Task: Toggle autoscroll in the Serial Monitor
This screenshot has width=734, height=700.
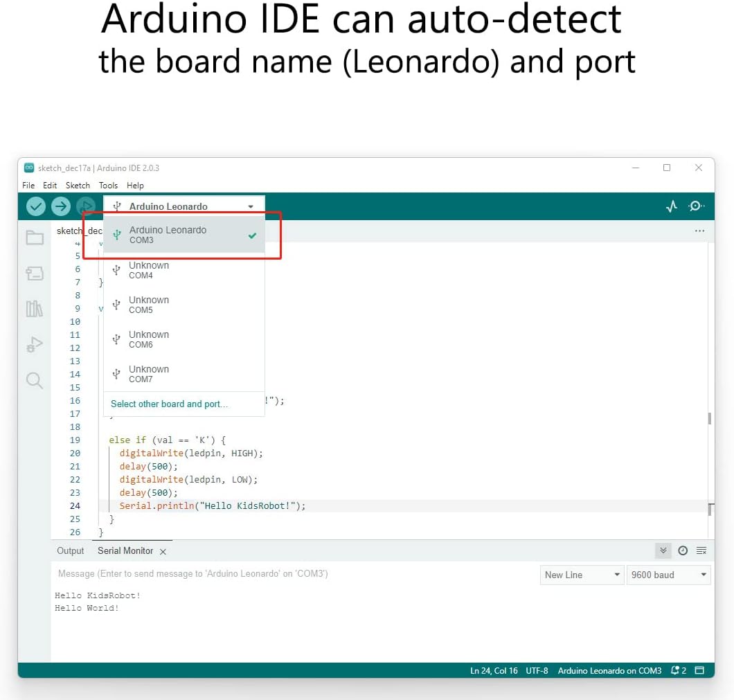Action: click(663, 550)
